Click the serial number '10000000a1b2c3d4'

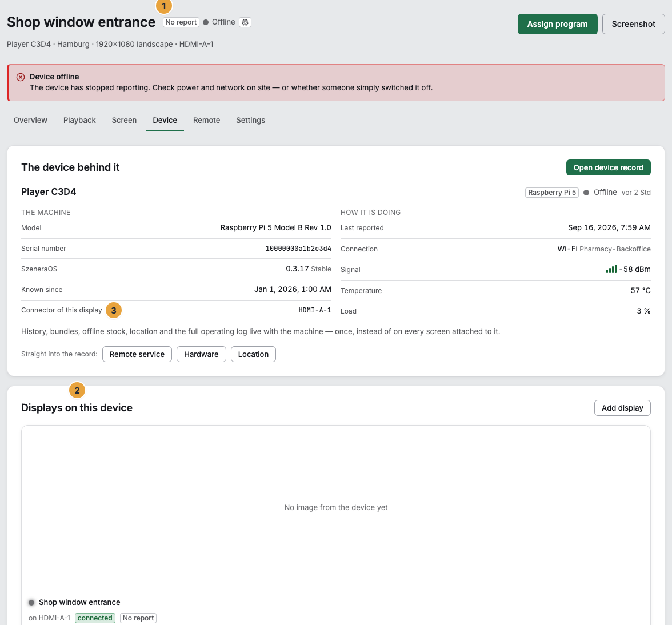point(298,249)
